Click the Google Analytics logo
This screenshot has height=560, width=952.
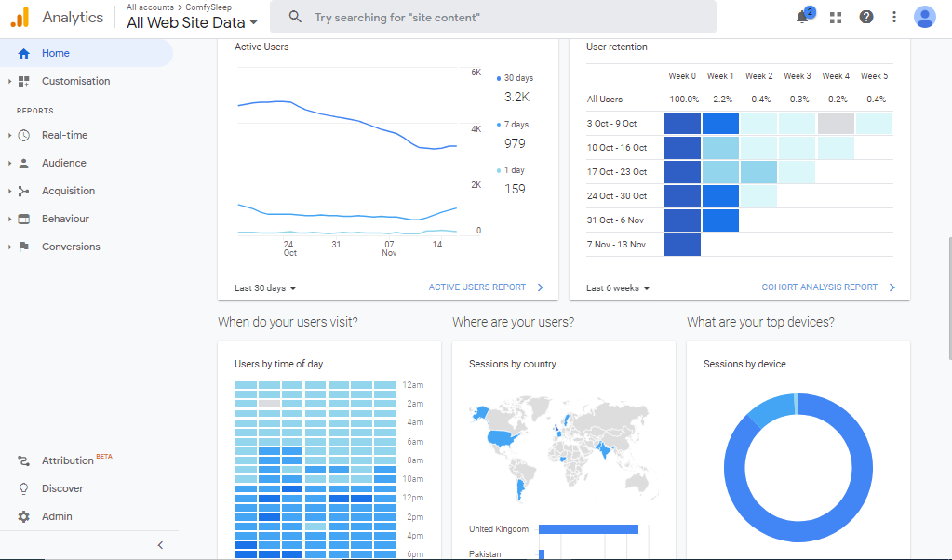(20, 17)
